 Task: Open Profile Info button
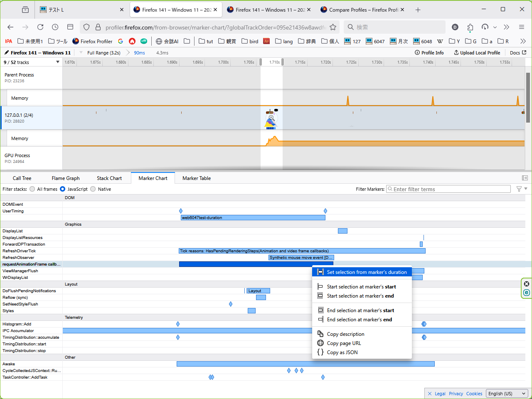tap(429, 53)
